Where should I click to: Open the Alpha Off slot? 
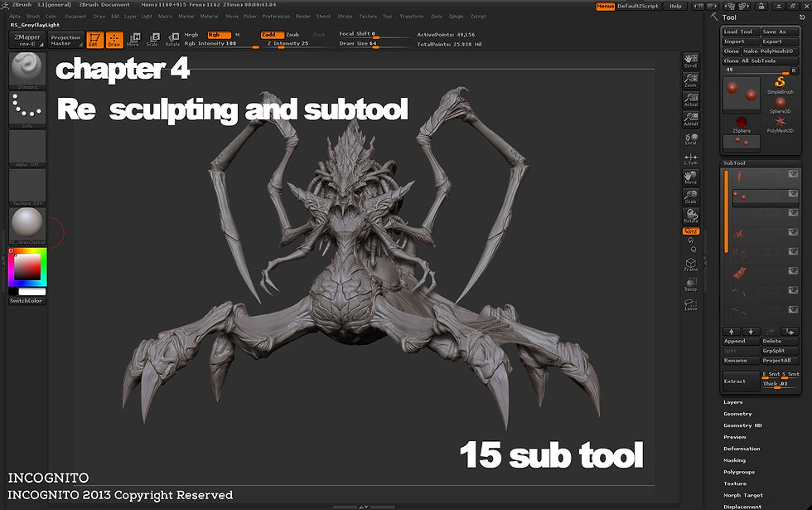tap(27, 148)
